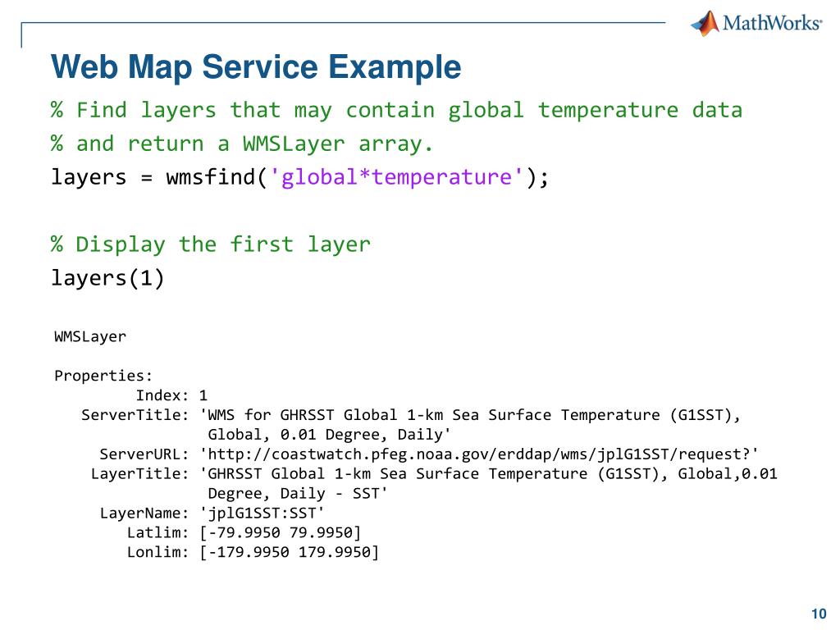Click the comment '% and return a WMSLayer array.'
The image size is (840, 630).
pos(242,144)
